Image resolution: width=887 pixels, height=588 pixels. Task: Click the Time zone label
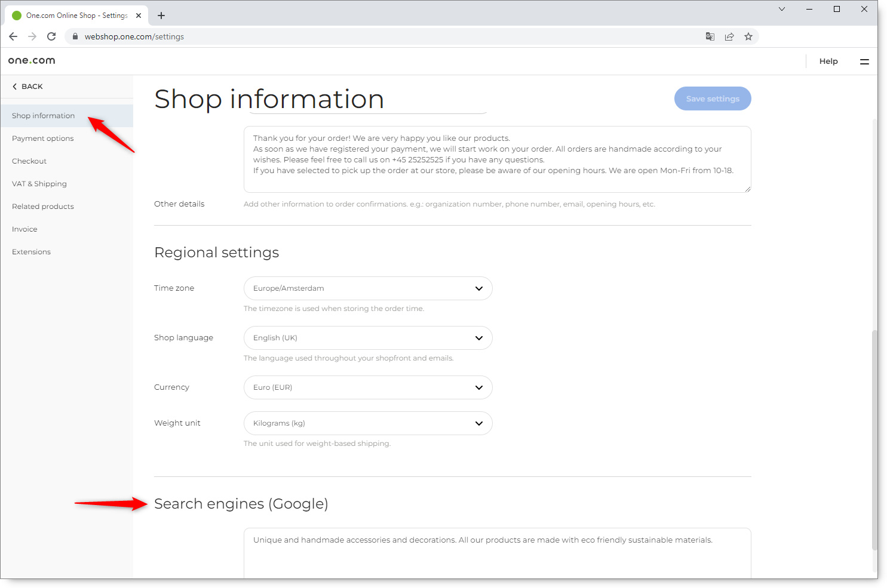coord(174,288)
